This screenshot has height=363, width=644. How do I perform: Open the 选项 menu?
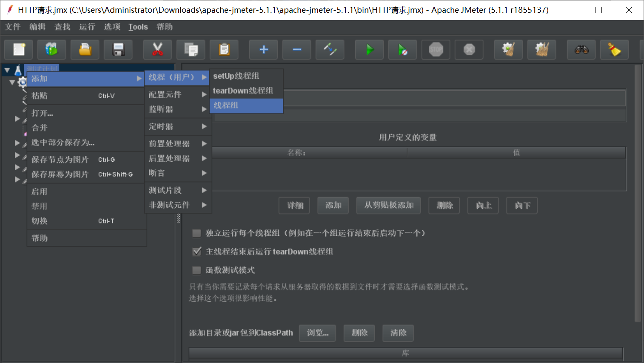(112, 27)
